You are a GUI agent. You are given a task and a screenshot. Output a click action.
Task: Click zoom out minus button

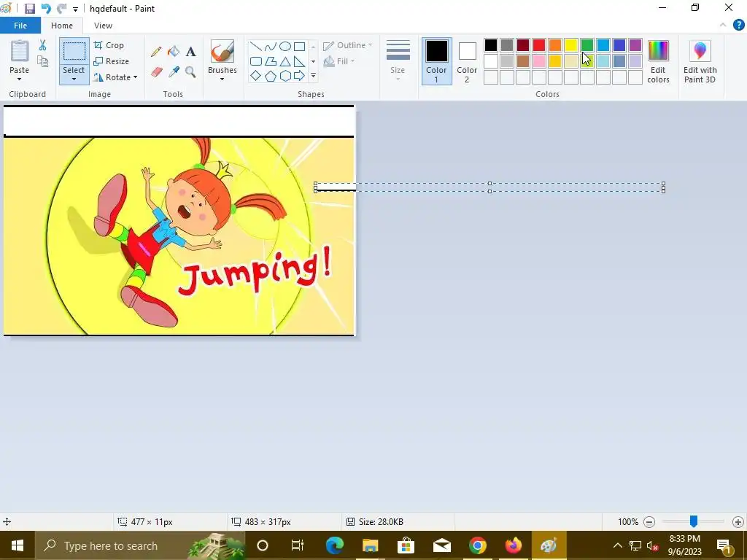[649, 522]
